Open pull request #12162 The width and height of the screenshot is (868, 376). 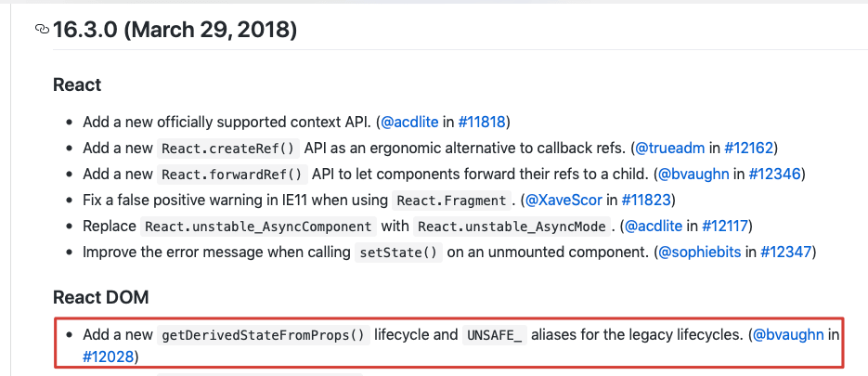(747, 148)
